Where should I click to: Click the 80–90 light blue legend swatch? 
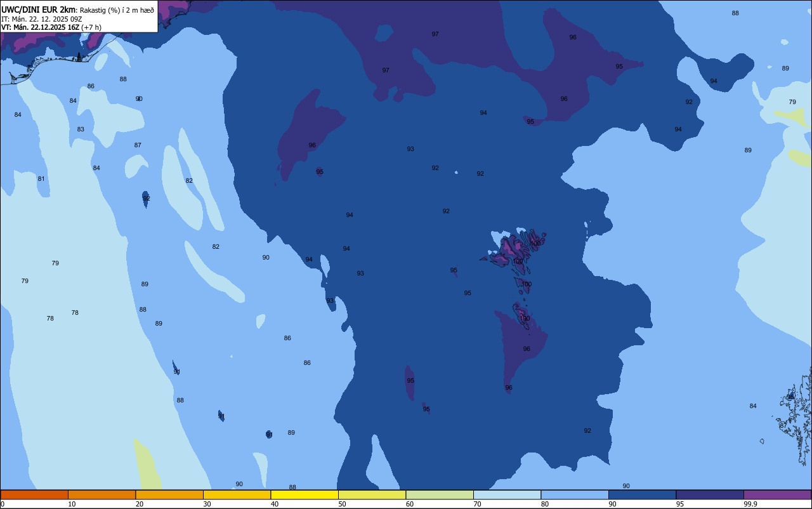(x=575, y=494)
